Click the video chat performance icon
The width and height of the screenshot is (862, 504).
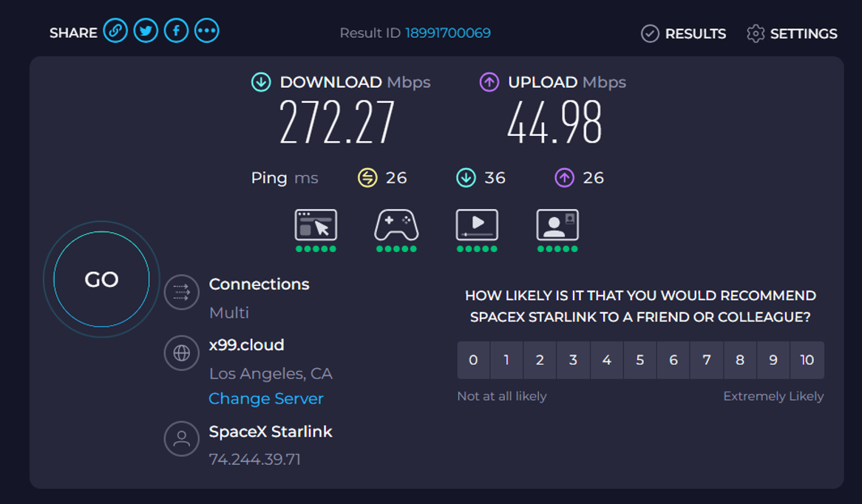(x=557, y=225)
